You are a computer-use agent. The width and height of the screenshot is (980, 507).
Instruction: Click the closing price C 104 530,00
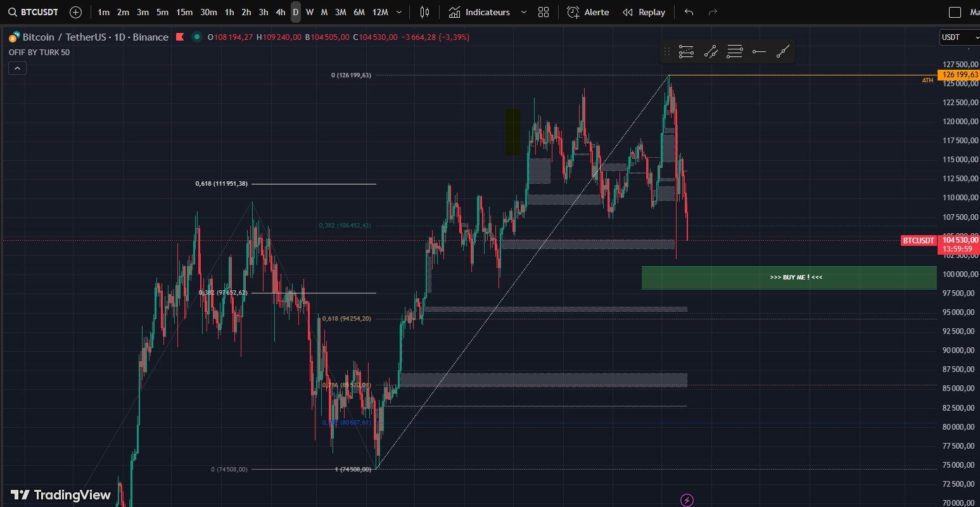coord(375,37)
